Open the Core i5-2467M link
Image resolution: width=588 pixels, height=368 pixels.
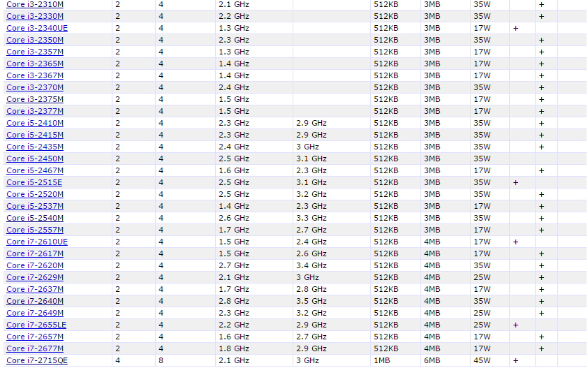tap(35, 170)
